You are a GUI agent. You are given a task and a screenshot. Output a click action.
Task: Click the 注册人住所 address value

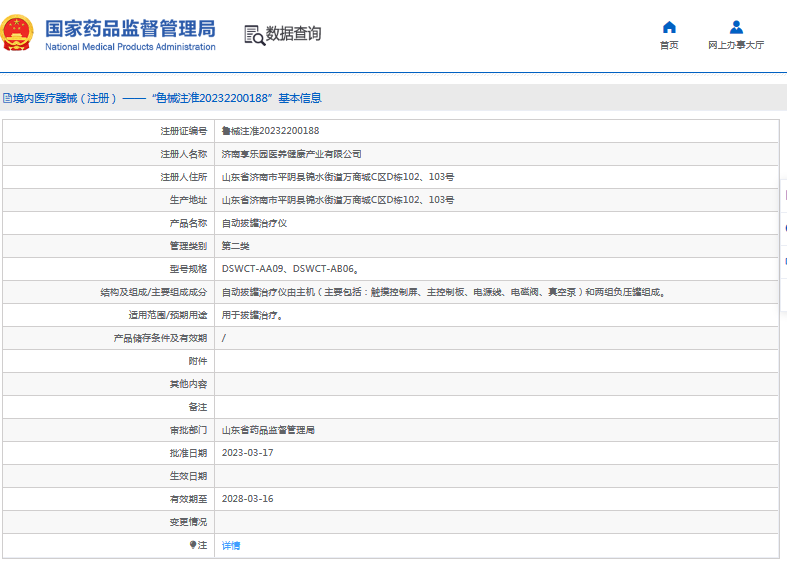pos(338,177)
